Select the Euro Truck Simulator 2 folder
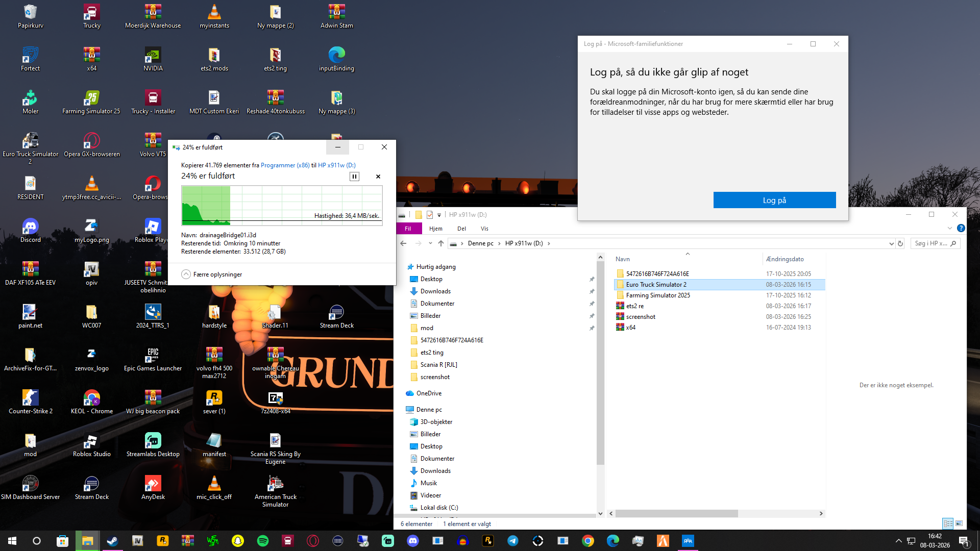Image resolution: width=980 pixels, height=551 pixels. (656, 285)
